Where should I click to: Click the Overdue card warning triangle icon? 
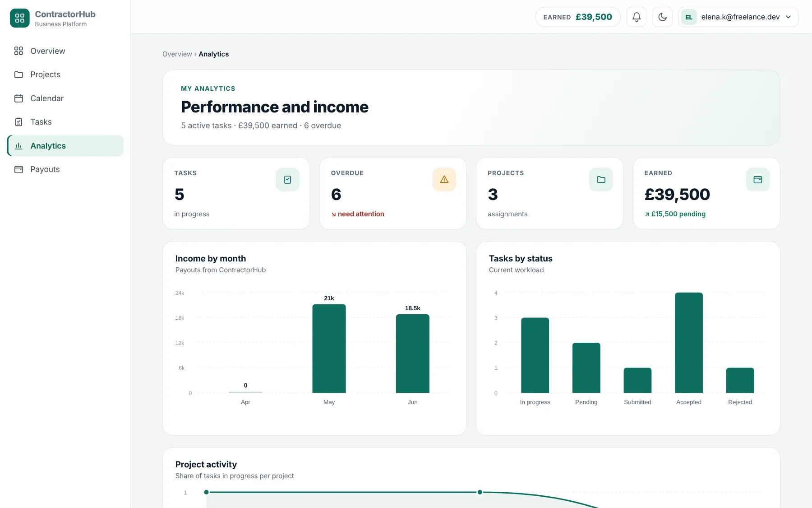click(444, 180)
